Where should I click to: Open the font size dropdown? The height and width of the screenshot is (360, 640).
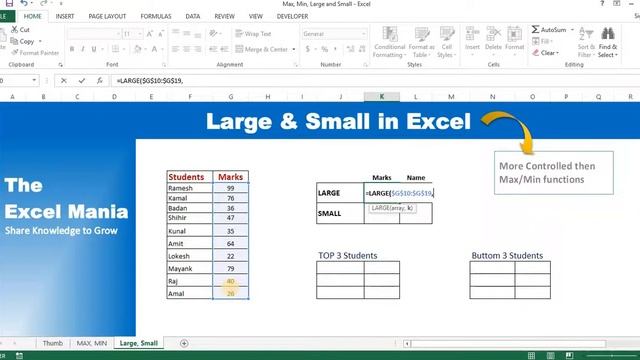(140, 33)
